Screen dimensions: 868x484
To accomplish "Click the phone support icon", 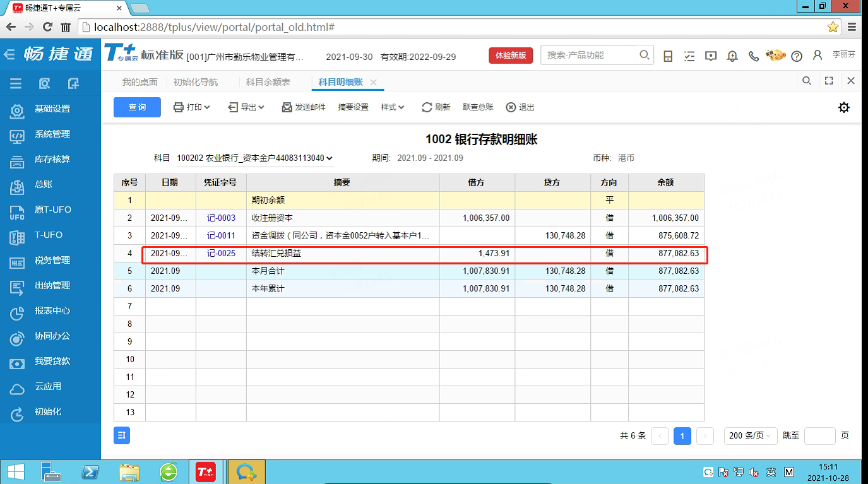I will click(753, 56).
